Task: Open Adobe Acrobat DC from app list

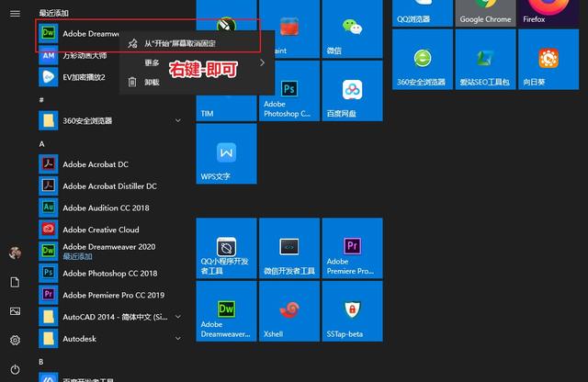Action: [111, 164]
